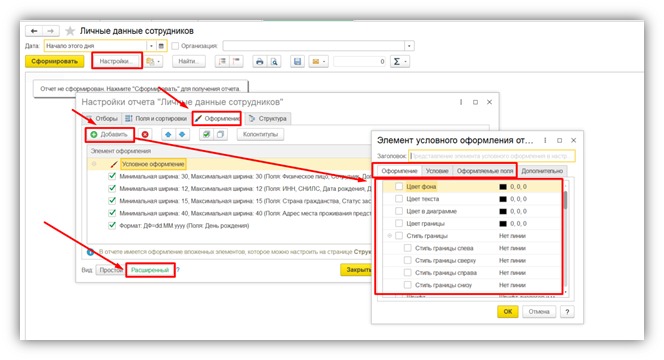Mark report as favorite with star
The height and width of the screenshot is (360, 664).
coord(70,31)
